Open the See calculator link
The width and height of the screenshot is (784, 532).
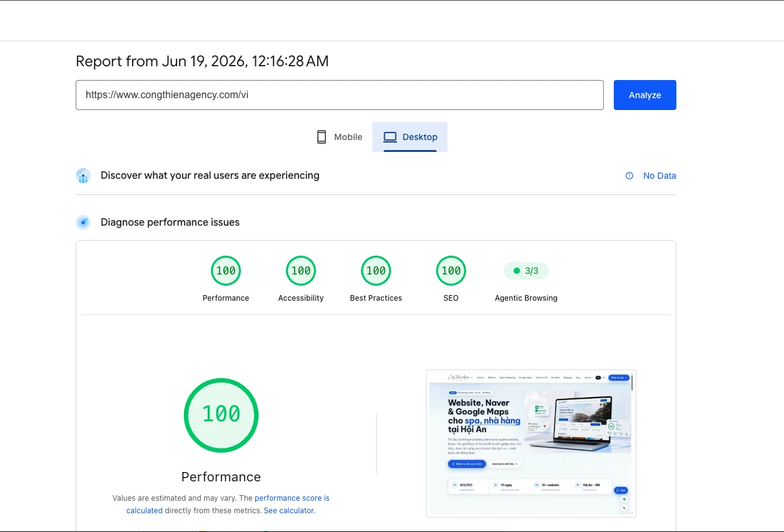288,511
